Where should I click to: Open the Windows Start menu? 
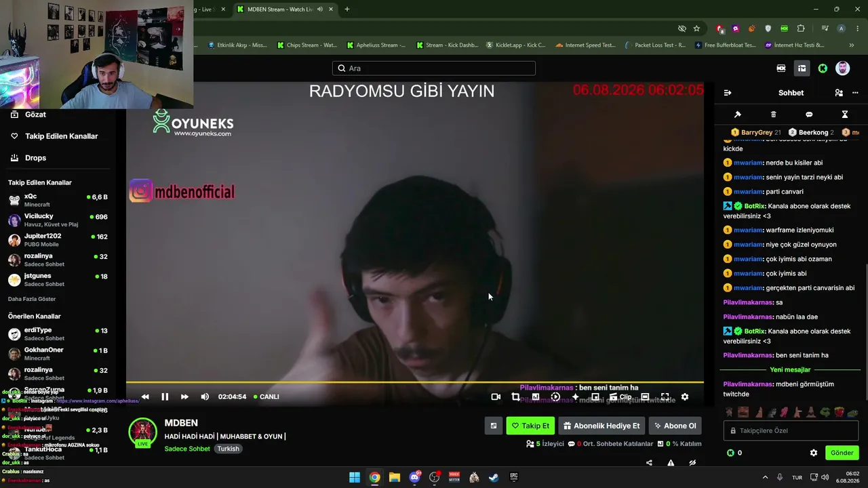(x=355, y=477)
